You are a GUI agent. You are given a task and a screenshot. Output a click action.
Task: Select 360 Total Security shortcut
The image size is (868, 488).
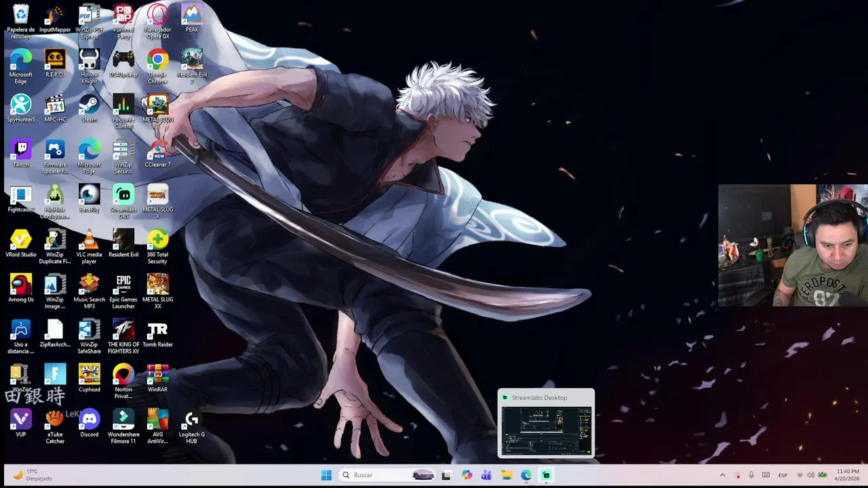[157, 247]
